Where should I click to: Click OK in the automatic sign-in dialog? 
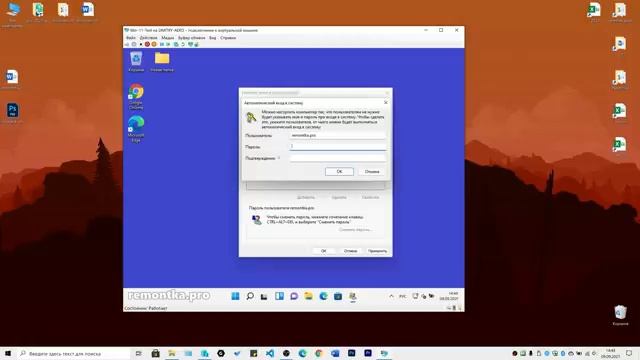point(339,171)
